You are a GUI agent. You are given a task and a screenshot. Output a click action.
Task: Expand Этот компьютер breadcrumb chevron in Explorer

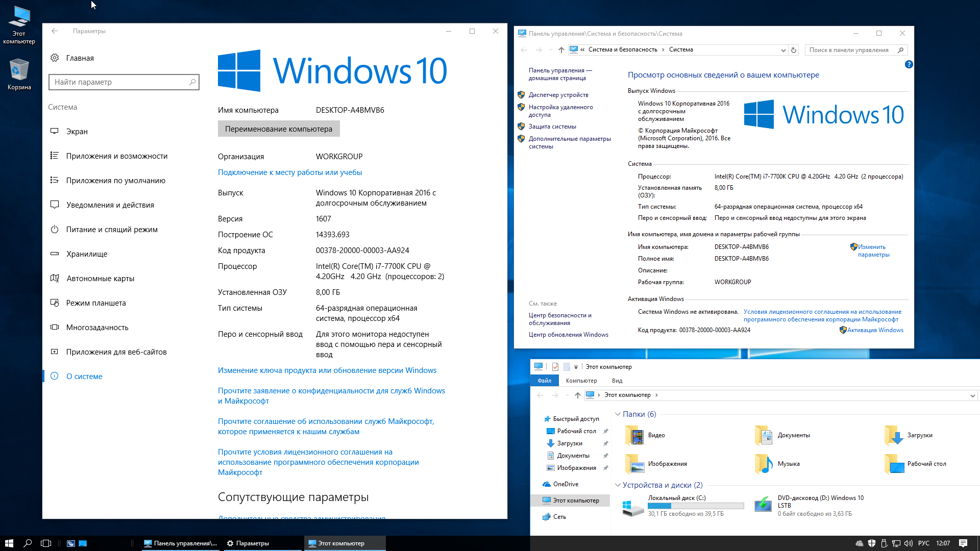656,395
